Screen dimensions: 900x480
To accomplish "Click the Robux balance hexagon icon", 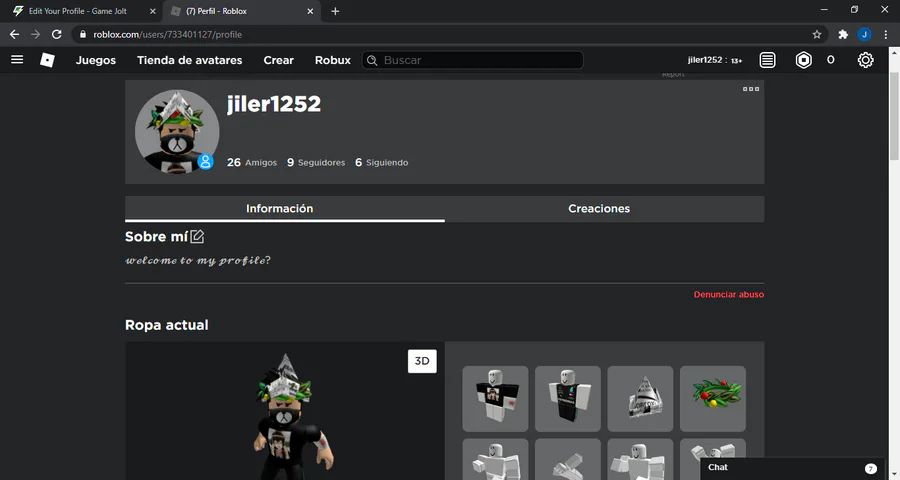I will pos(804,60).
